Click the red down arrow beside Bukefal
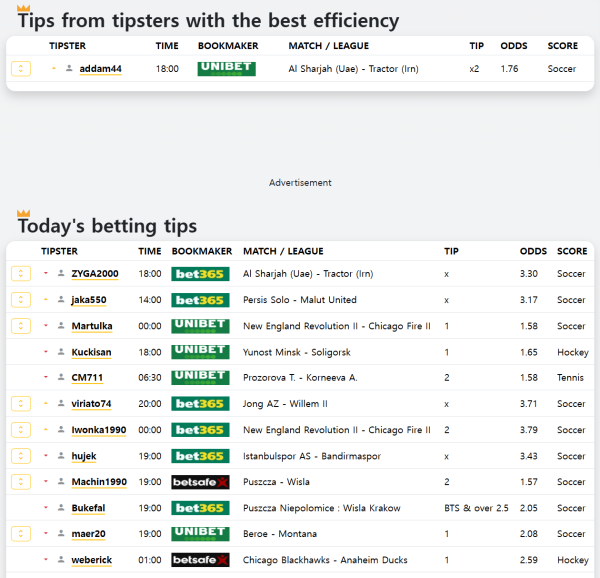 tap(46, 508)
